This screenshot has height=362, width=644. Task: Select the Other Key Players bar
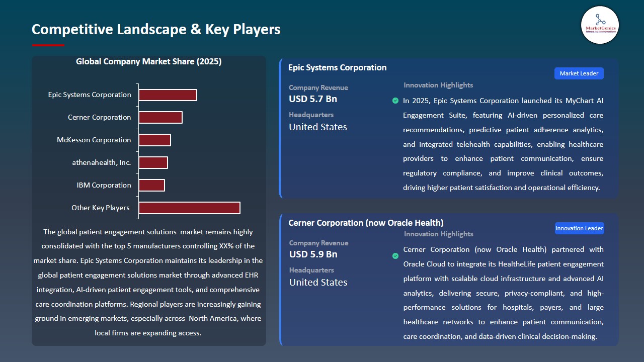click(189, 208)
